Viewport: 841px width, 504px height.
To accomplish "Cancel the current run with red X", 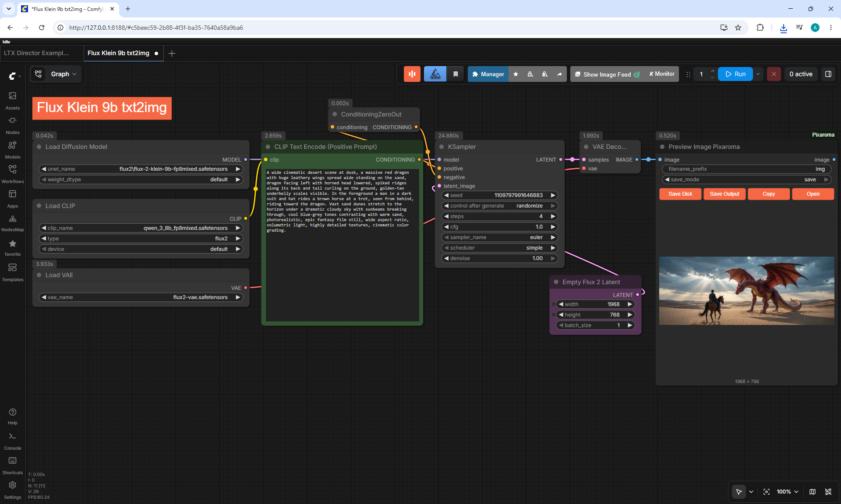I will 774,74.
